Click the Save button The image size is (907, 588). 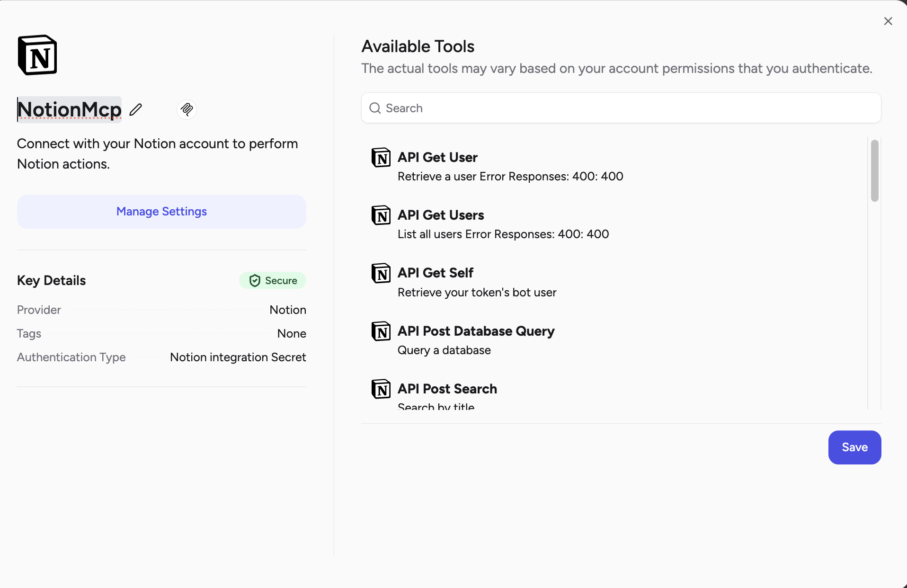click(x=854, y=447)
